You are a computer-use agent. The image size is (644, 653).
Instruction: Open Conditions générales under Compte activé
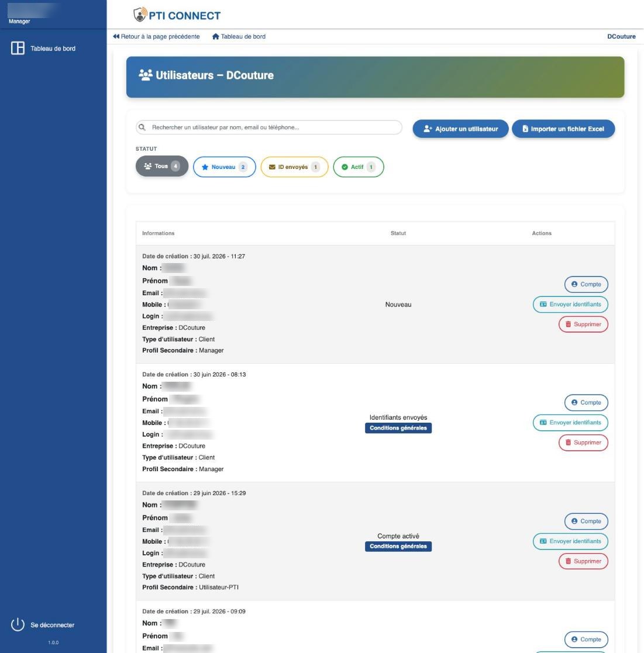tap(398, 547)
